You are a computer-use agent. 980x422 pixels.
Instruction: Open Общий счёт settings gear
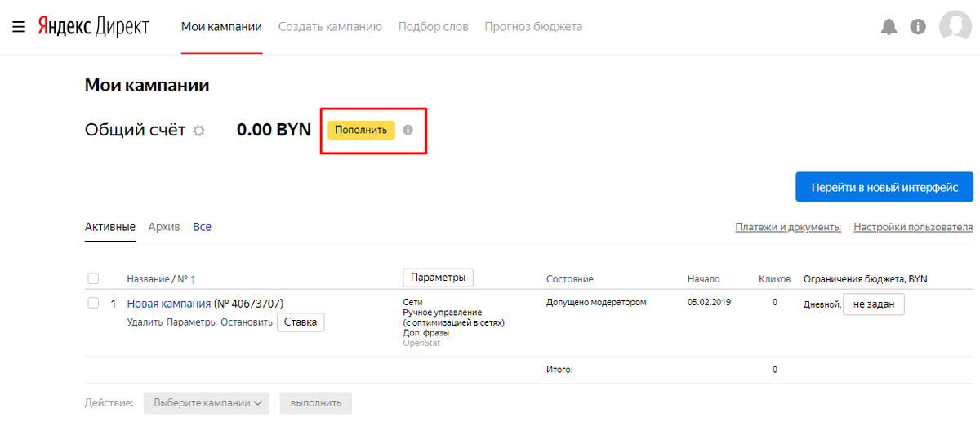(x=198, y=131)
